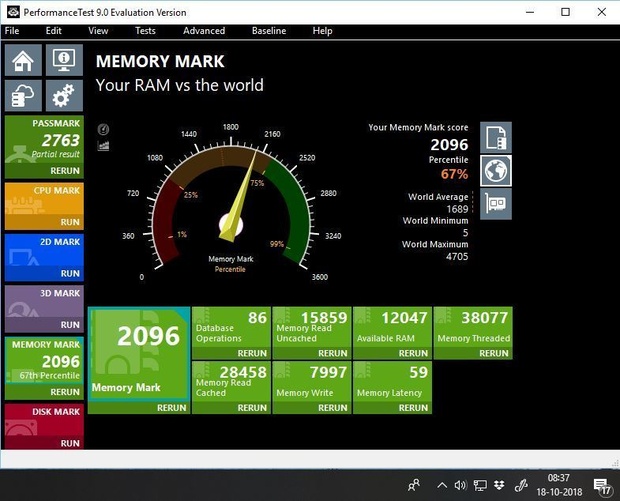620x501 pixels.
Task: Select the Memory Latency 59 tile
Action: [x=393, y=382]
